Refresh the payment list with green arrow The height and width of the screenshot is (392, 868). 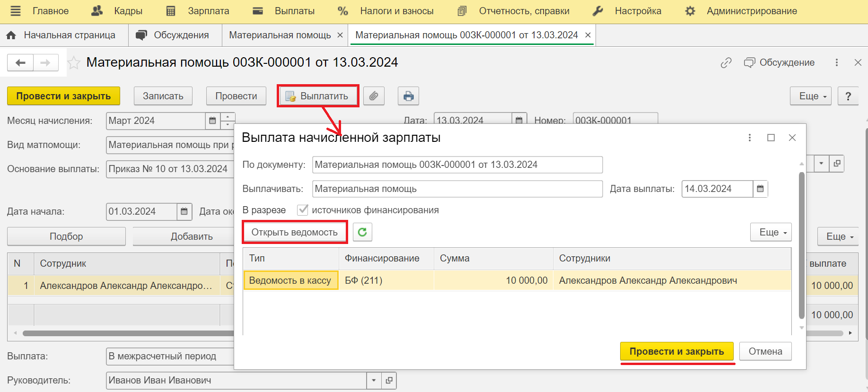(x=362, y=232)
